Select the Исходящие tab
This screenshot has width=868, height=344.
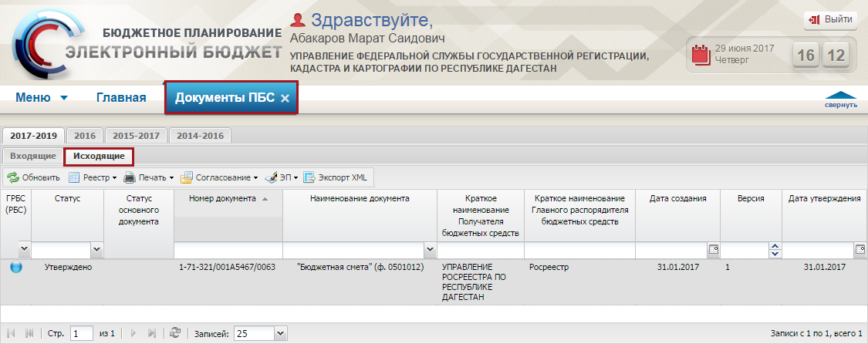[99, 156]
